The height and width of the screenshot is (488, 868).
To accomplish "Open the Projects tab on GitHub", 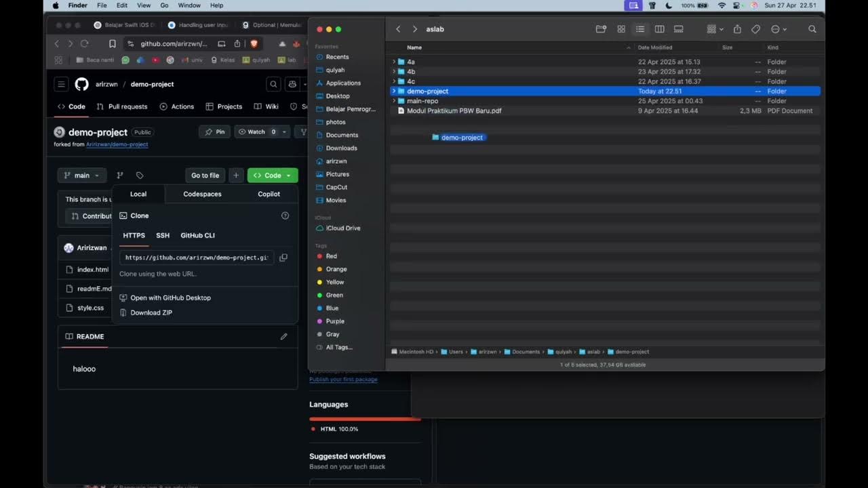I will coord(224,106).
